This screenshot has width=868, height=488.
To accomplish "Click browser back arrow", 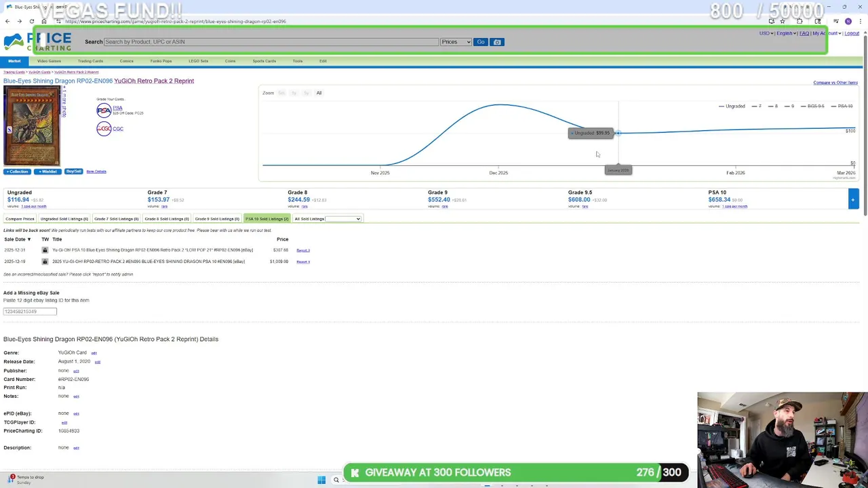I will click(7, 21).
